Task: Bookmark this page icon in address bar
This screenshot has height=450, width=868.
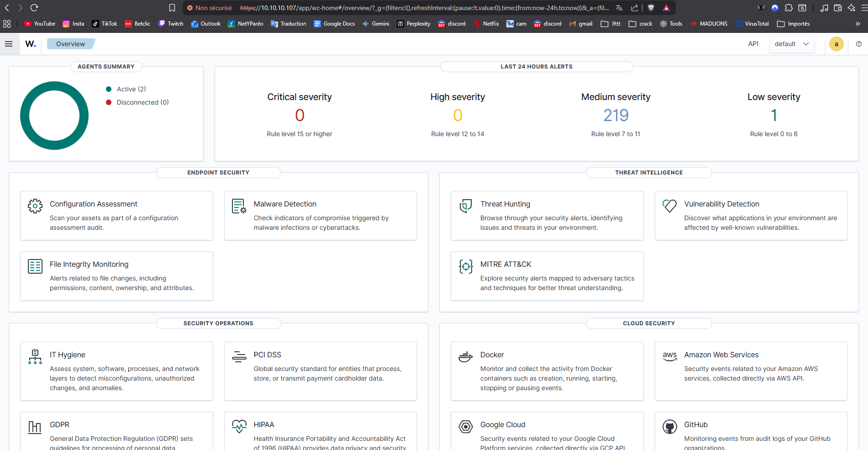Action: (172, 8)
